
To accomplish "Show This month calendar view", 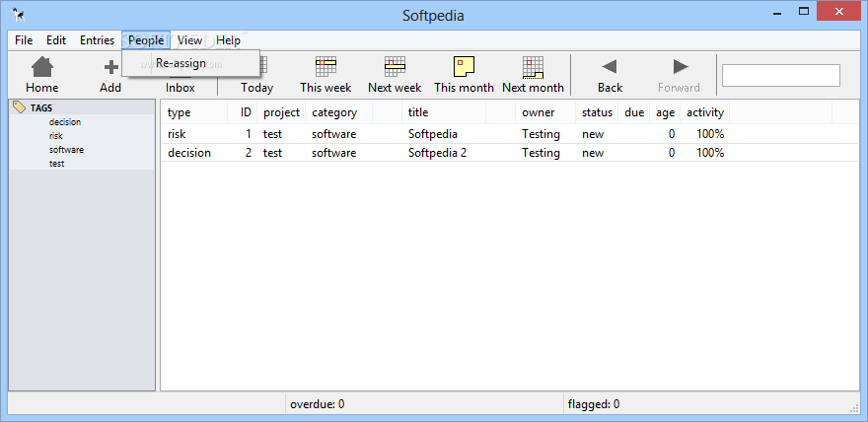I will pyautogui.click(x=464, y=75).
